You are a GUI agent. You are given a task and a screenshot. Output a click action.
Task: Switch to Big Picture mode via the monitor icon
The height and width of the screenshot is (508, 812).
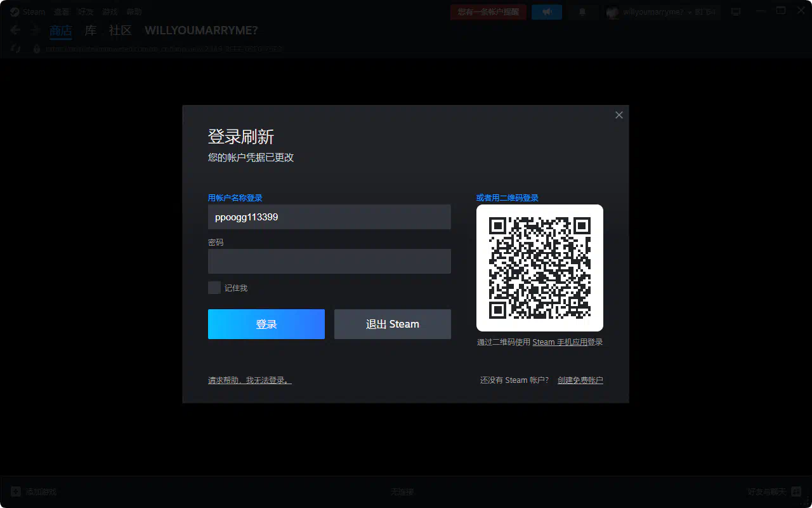coord(736,11)
